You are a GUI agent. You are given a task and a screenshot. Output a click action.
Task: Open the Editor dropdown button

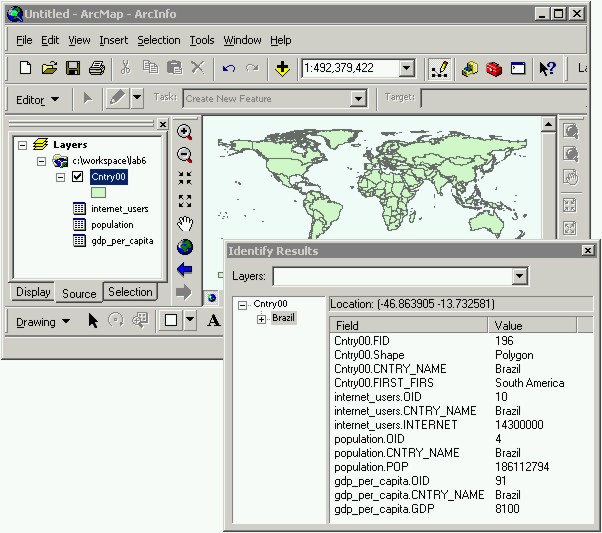point(38,99)
